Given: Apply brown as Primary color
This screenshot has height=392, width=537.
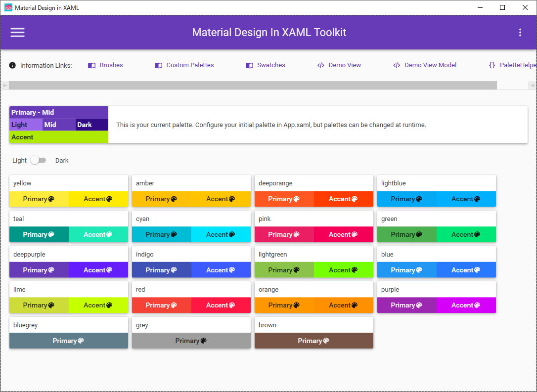Looking at the screenshot, I should [x=314, y=341].
